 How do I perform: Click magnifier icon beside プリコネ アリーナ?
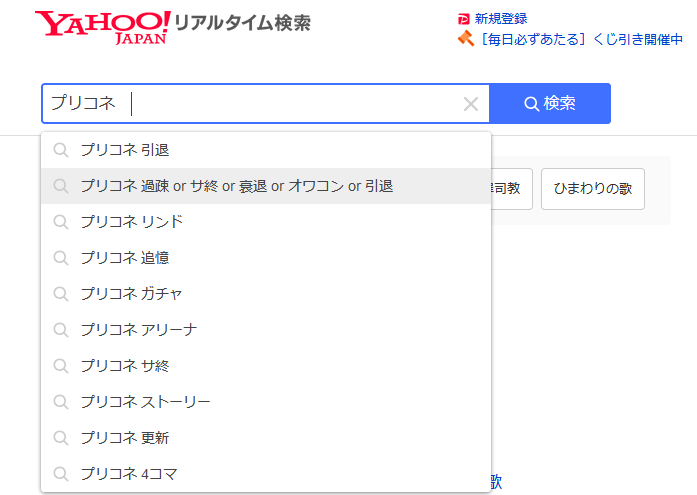61,330
